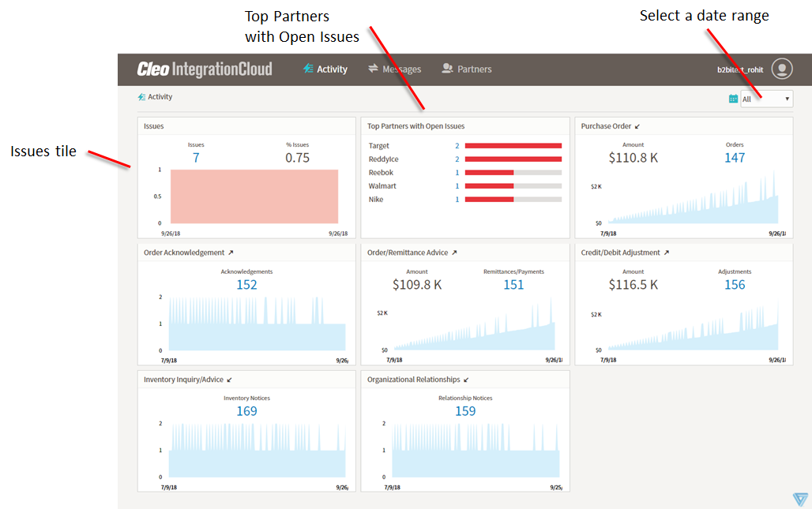Open the All date range dropdown
Screen dimensions: 812x509
click(766, 99)
